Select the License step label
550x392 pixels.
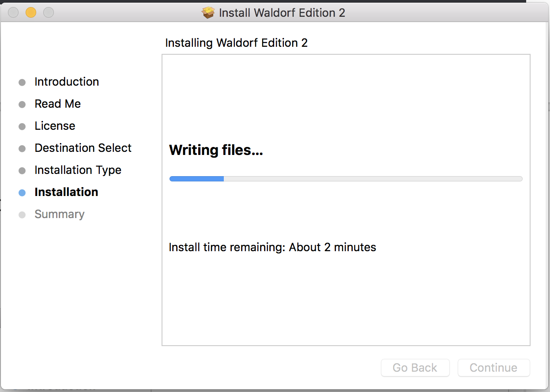point(55,126)
